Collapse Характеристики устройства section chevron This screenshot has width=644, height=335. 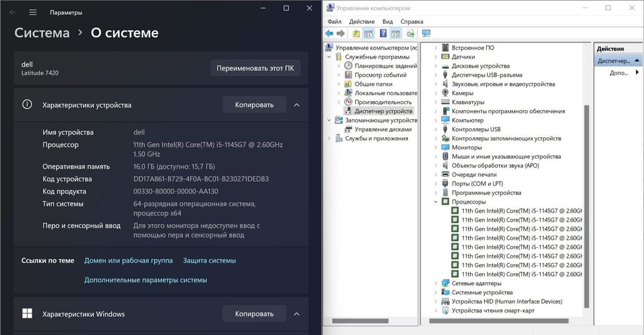click(x=296, y=105)
